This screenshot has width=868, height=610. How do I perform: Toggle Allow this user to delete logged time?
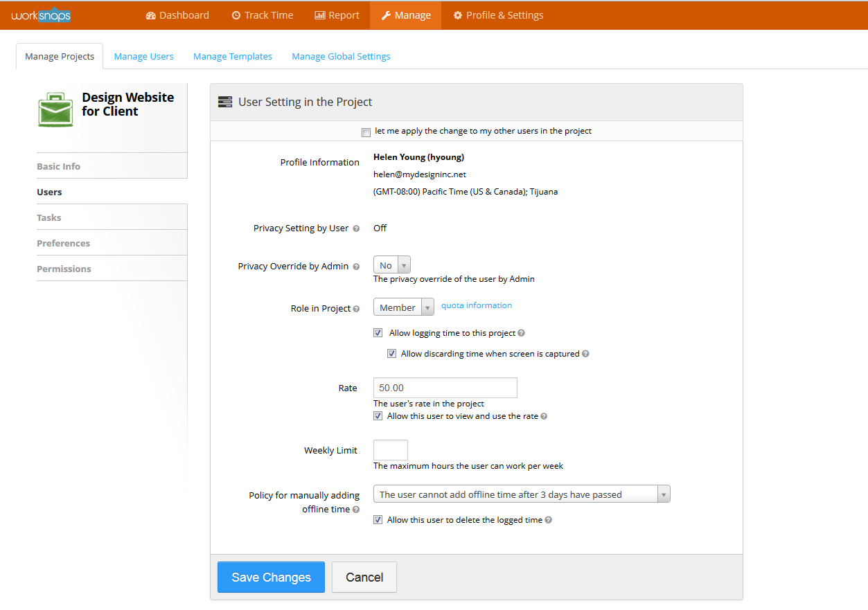(378, 520)
